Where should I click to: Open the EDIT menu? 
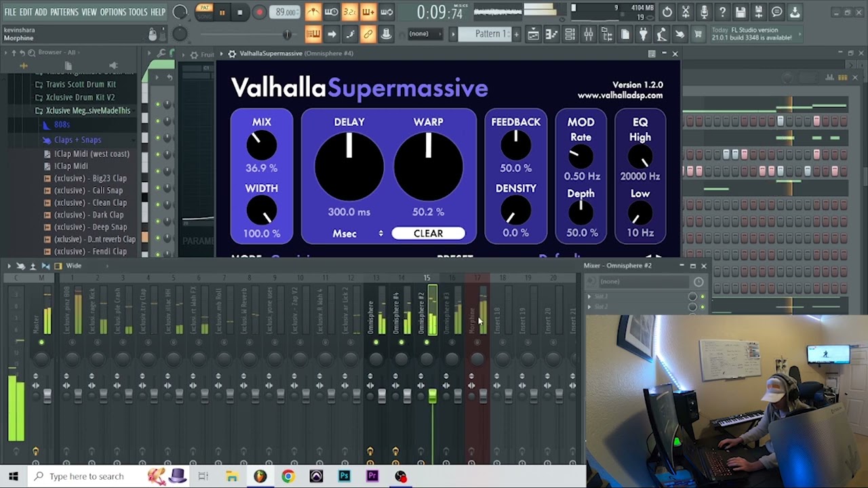point(26,12)
